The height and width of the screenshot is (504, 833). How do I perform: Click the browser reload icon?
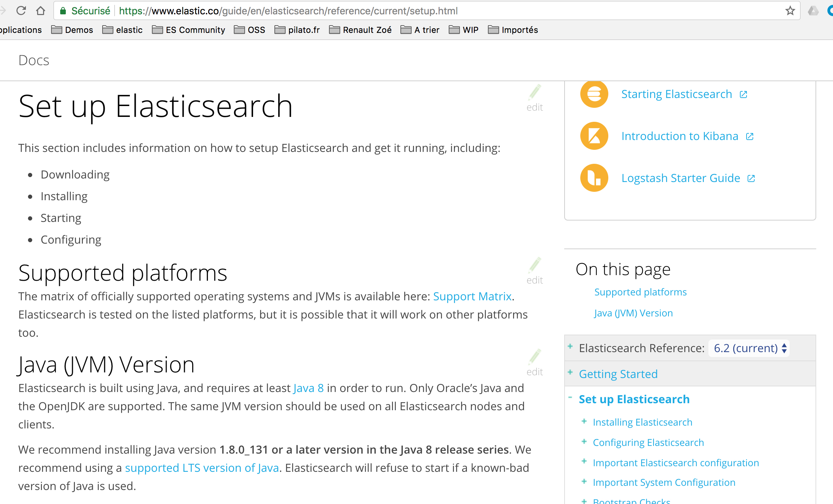tap(21, 11)
